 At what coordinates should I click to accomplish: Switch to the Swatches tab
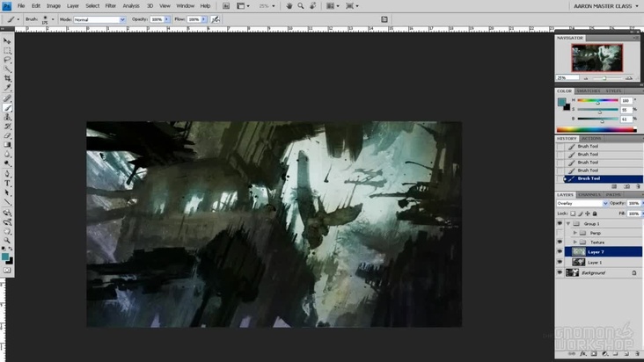tap(589, 91)
